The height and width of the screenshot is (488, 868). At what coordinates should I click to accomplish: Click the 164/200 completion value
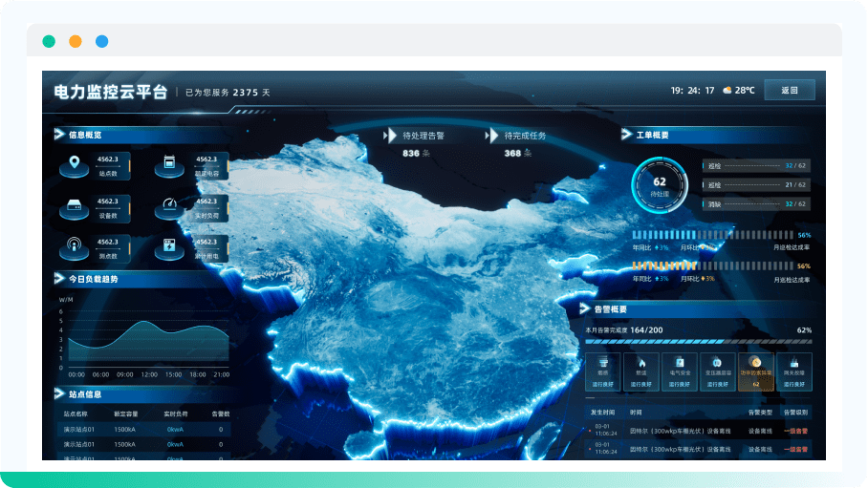pos(646,329)
